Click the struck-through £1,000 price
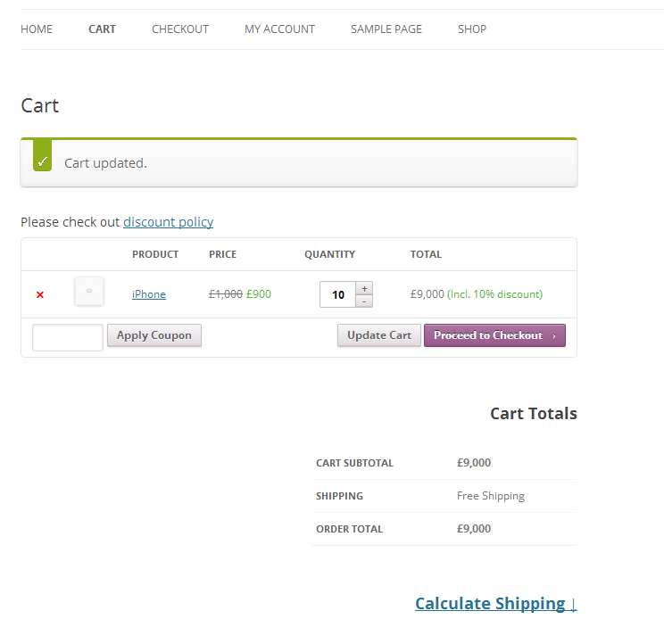This screenshot has height=644, width=664. [x=226, y=294]
